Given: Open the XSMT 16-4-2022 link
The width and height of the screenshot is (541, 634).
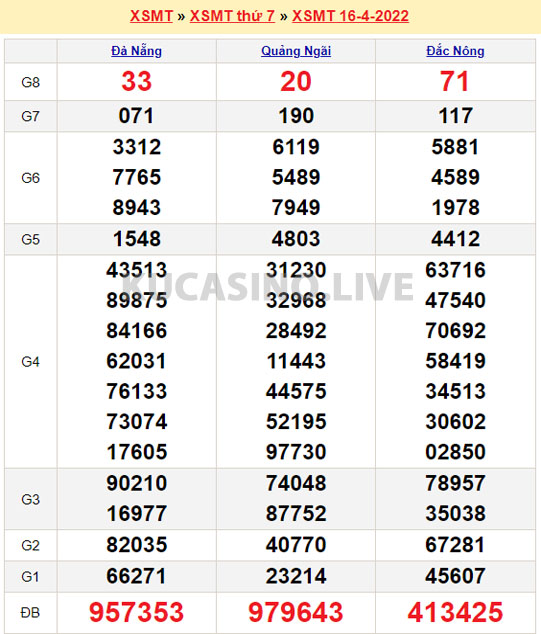Looking at the screenshot, I should (x=350, y=16).
